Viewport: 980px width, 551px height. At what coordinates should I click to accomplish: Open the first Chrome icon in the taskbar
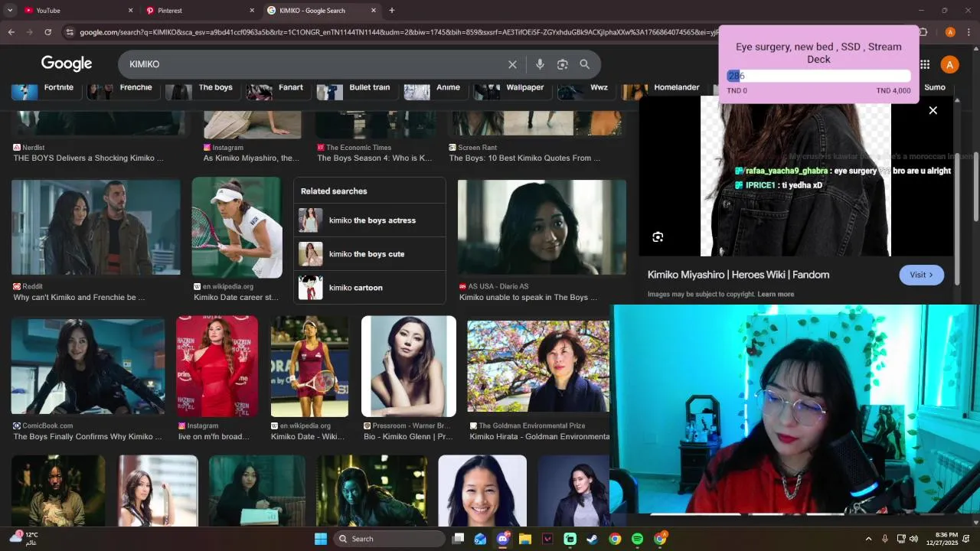point(615,539)
